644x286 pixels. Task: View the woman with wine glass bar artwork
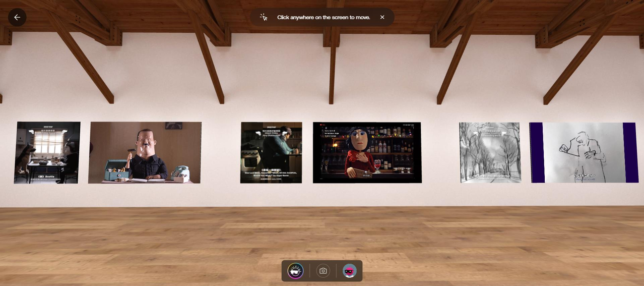click(367, 152)
